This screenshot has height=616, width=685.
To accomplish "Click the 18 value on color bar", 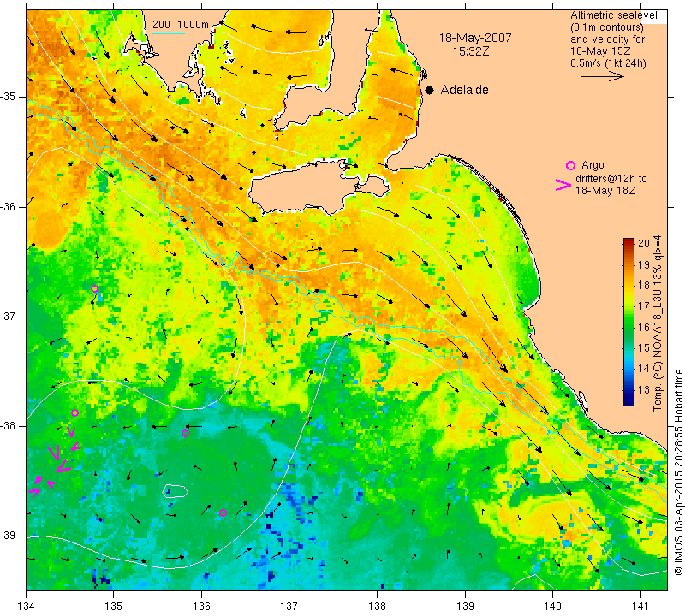I will pos(644,286).
